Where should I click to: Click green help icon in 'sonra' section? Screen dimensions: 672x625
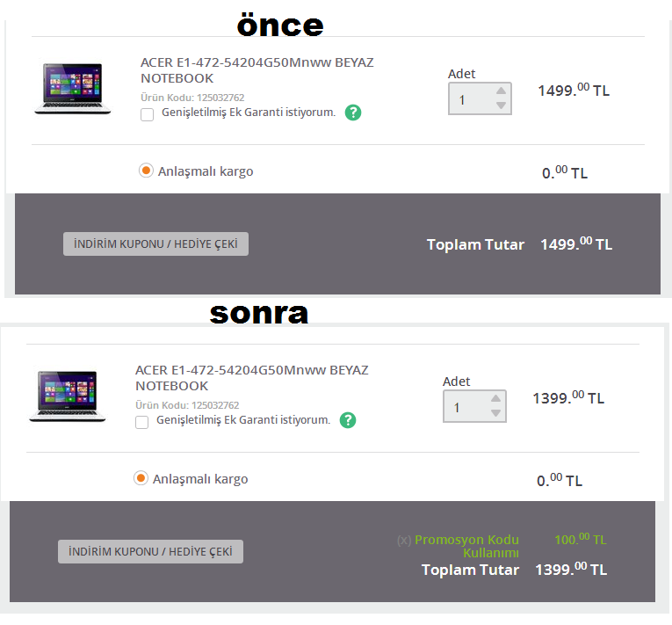pos(348,420)
